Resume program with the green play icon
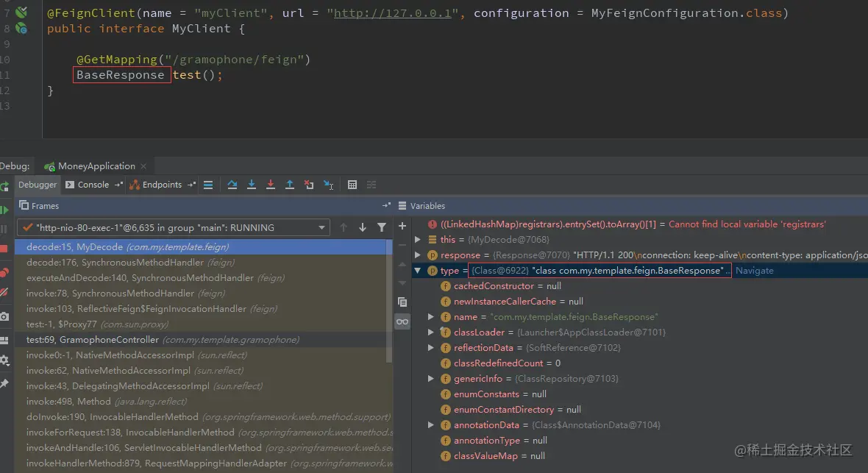Viewport: 868px width, 473px height. coord(4,210)
